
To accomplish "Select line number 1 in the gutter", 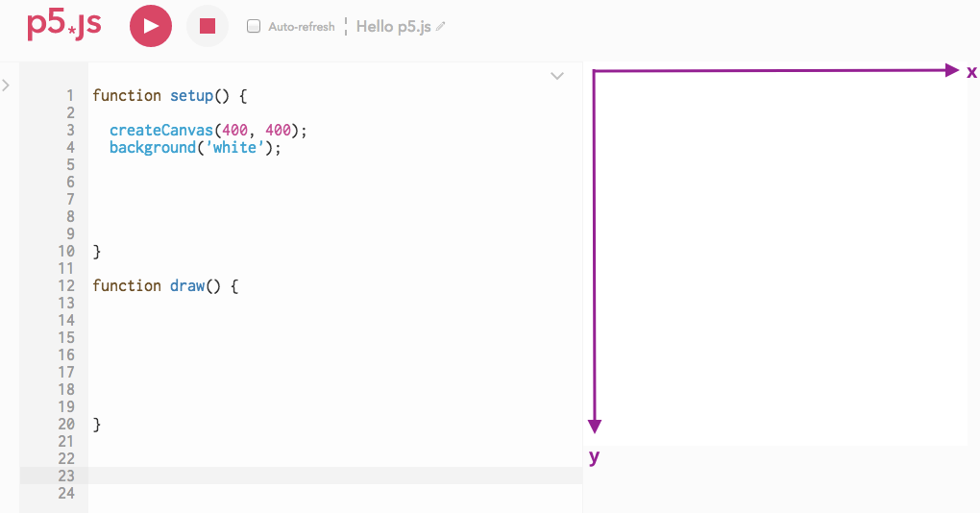I will pyautogui.click(x=70, y=96).
